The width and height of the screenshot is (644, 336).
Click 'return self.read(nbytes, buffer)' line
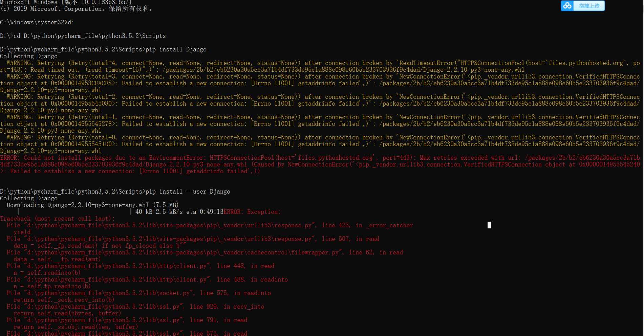click(67, 313)
